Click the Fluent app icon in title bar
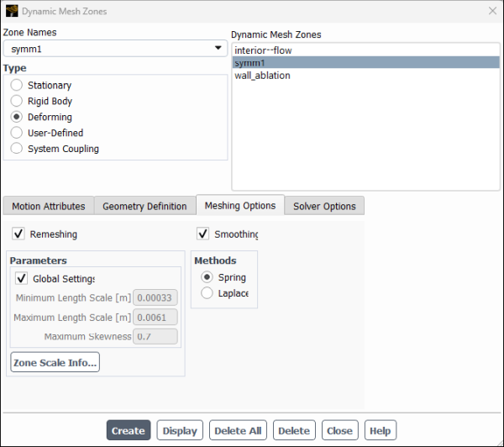Screen dimensions: 504x447 pos(11,11)
